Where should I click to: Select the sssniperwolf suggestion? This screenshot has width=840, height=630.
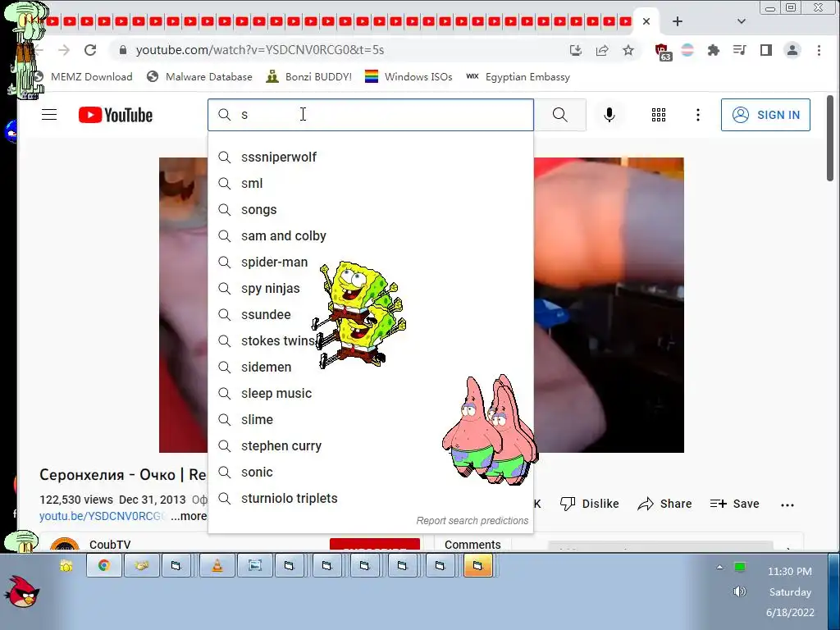(371, 157)
